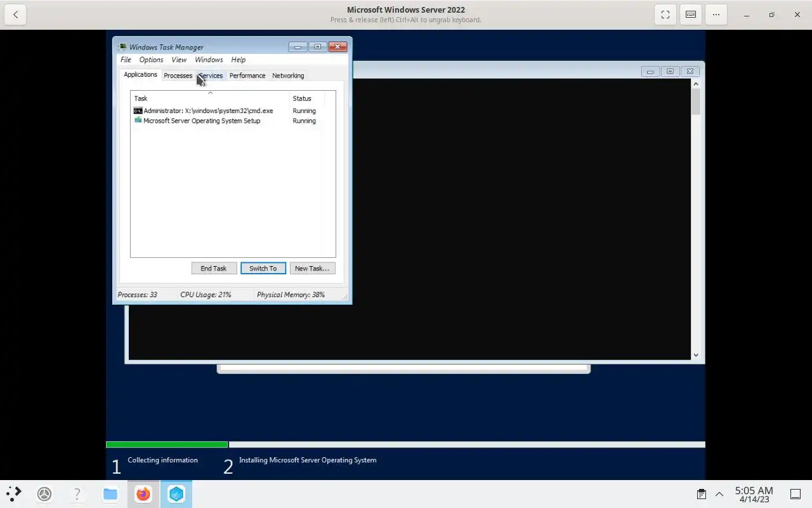Open the Options menu in Task Manager
Image resolution: width=812 pixels, height=508 pixels.
pos(151,60)
